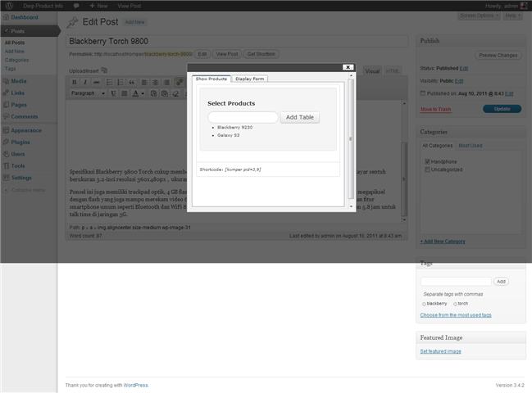Apply blockquote formatting

click(132, 82)
